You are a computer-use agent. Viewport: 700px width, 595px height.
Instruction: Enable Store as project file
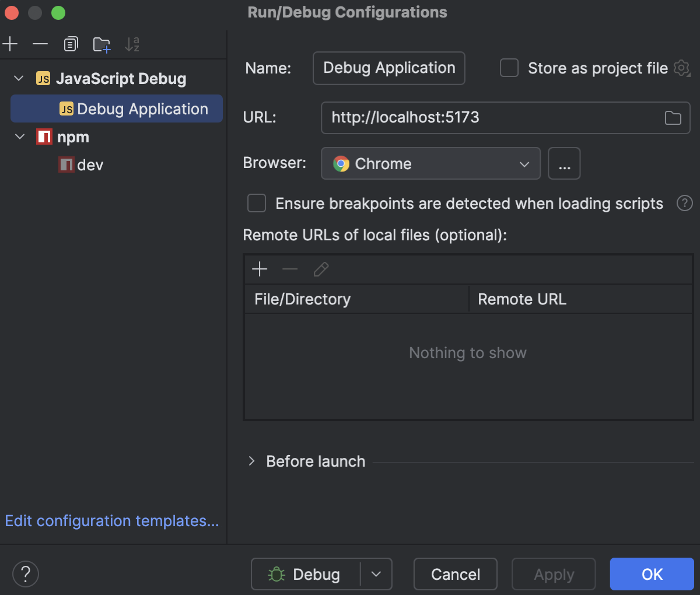point(509,68)
